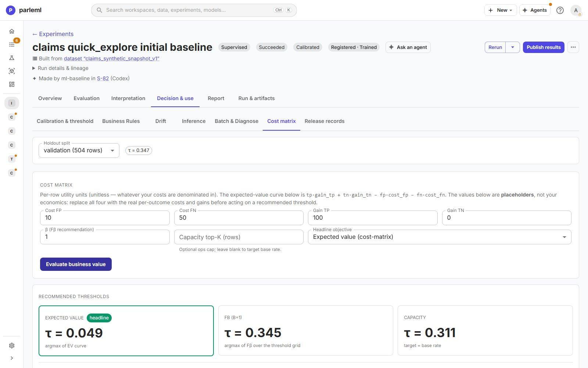Click the Rerun button

[495, 47]
